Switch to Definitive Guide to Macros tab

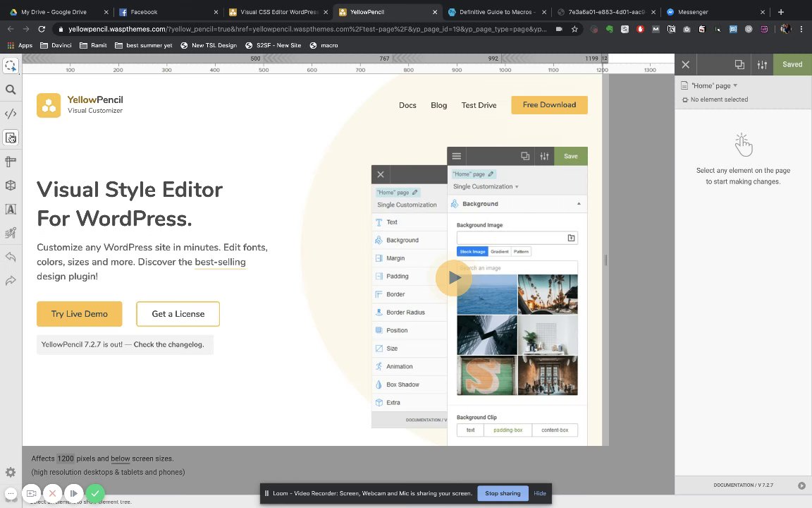click(498, 12)
